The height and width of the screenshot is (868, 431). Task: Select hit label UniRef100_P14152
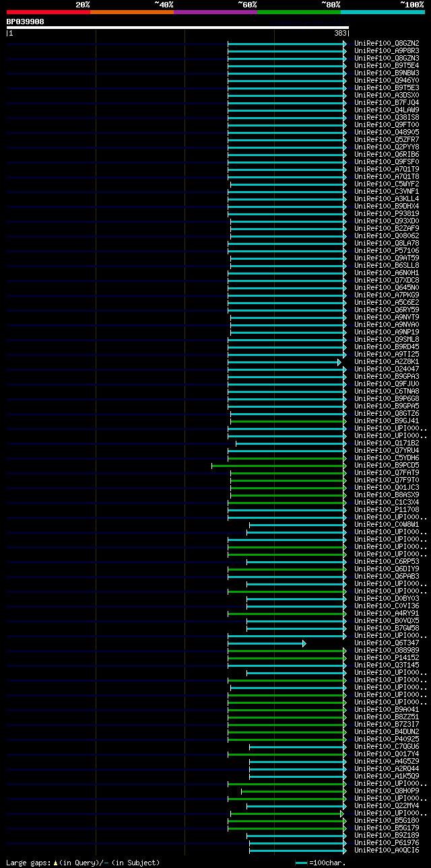[387, 657]
